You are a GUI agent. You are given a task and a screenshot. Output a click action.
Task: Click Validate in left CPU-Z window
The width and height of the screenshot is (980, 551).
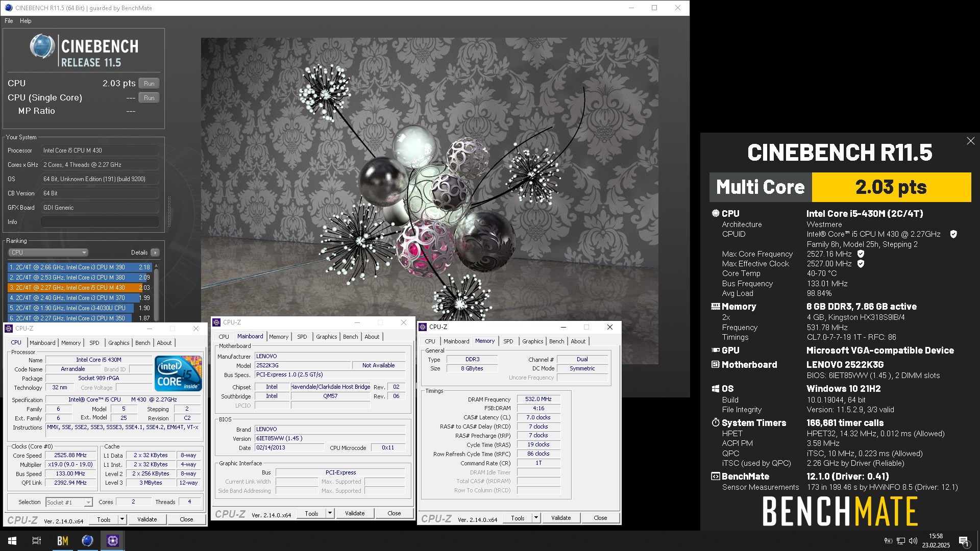click(147, 519)
